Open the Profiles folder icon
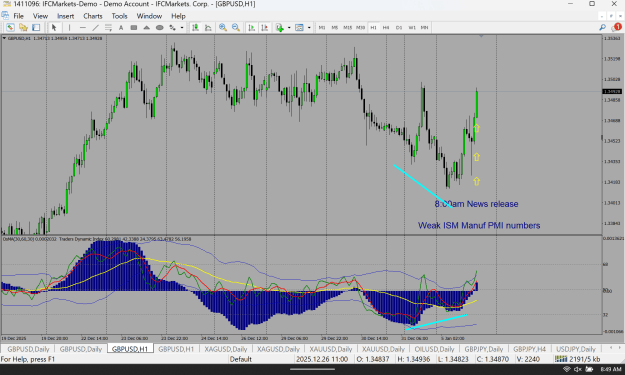The width and height of the screenshot is (625, 375). pyautogui.click(x=23, y=27)
